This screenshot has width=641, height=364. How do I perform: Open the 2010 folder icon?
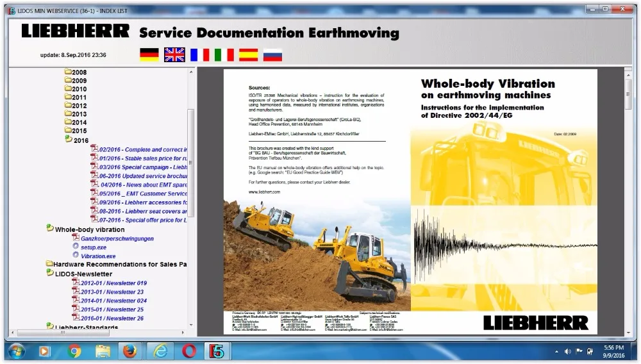(x=68, y=88)
